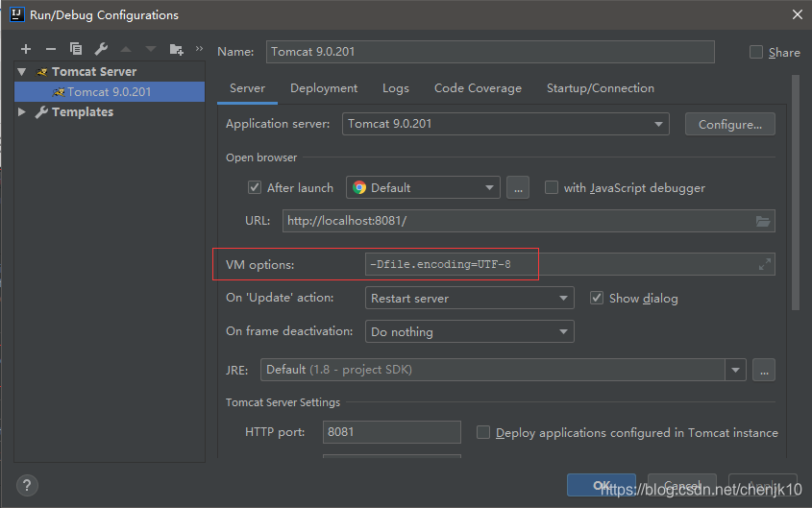Add new configuration with plus icon
Image resolution: width=812 pixels, height=508 pixels.
(25, 49)
